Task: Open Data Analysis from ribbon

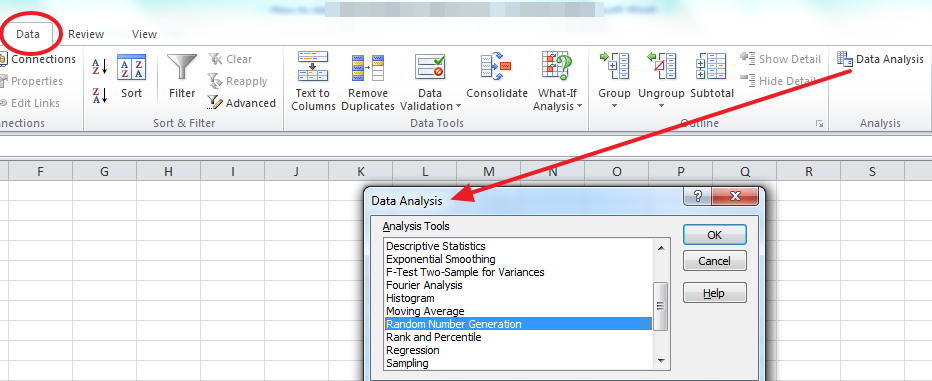Action: (x=880, y=59)
